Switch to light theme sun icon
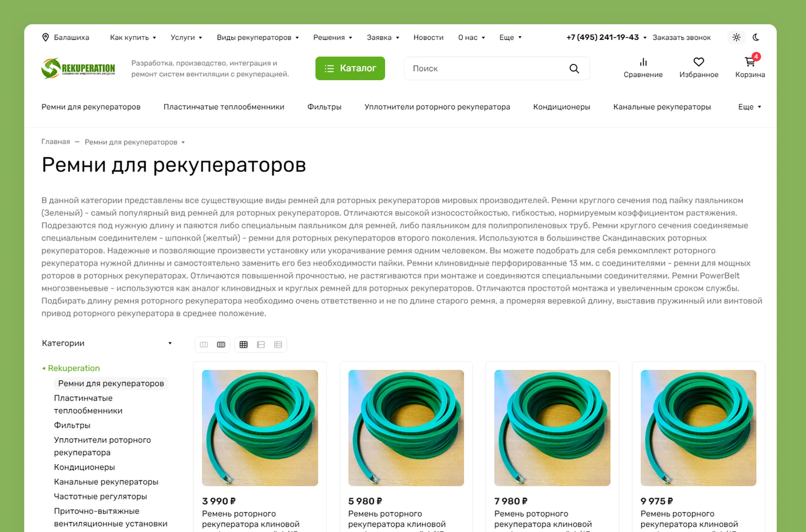The width and height of the screenshot is (806, 532). point(736,37)
